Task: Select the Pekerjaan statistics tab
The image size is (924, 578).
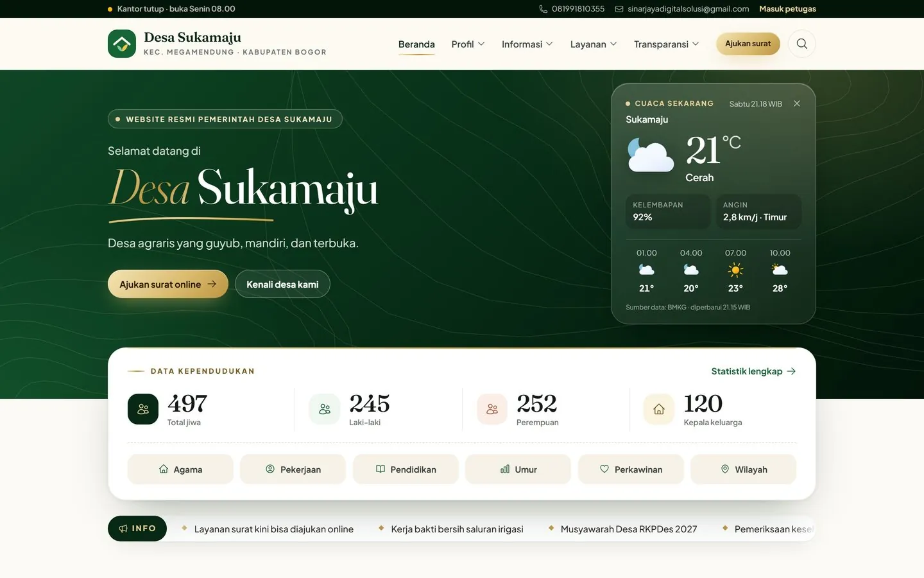Action: (293, 469)
